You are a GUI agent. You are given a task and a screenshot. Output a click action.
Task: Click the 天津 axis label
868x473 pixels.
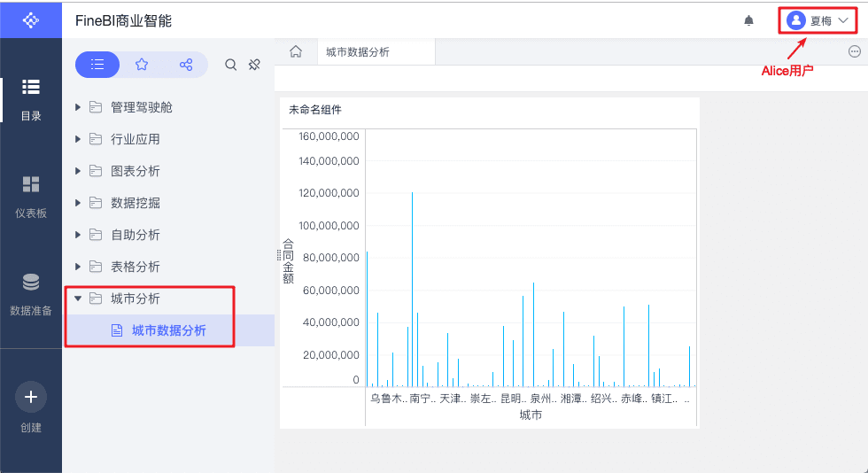[453, 399]
